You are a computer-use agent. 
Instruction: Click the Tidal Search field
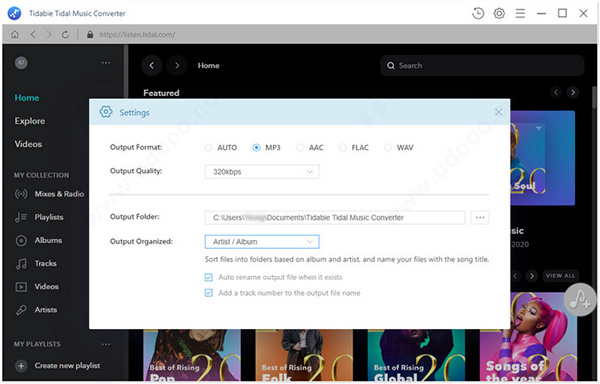coord(482,65)
